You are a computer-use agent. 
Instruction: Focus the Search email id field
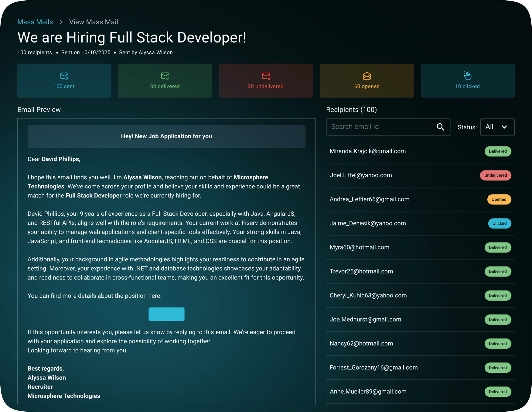388,127
